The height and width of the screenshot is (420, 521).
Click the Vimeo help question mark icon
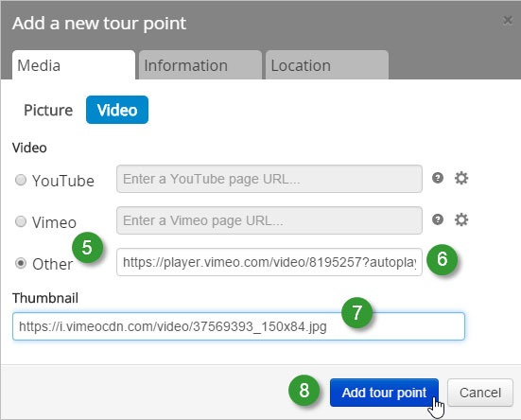(438, 219)
